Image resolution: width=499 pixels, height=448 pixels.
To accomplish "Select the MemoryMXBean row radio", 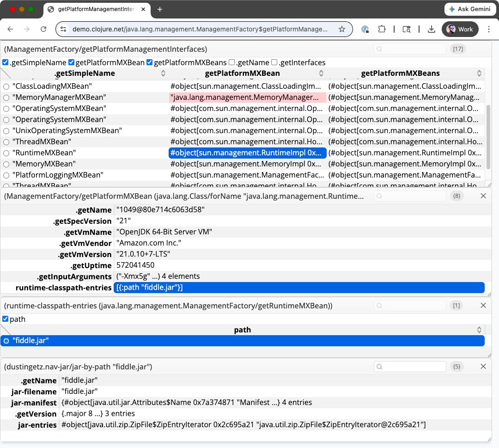I will coord(6,164).
